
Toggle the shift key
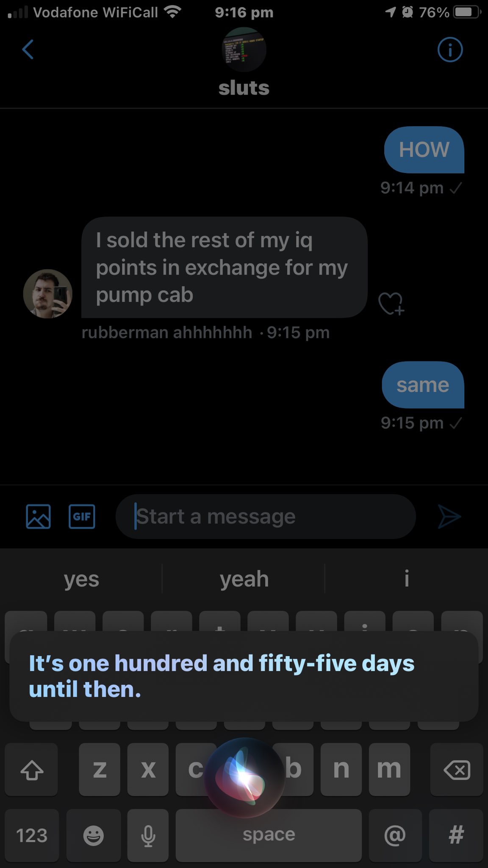click(32, 770)
